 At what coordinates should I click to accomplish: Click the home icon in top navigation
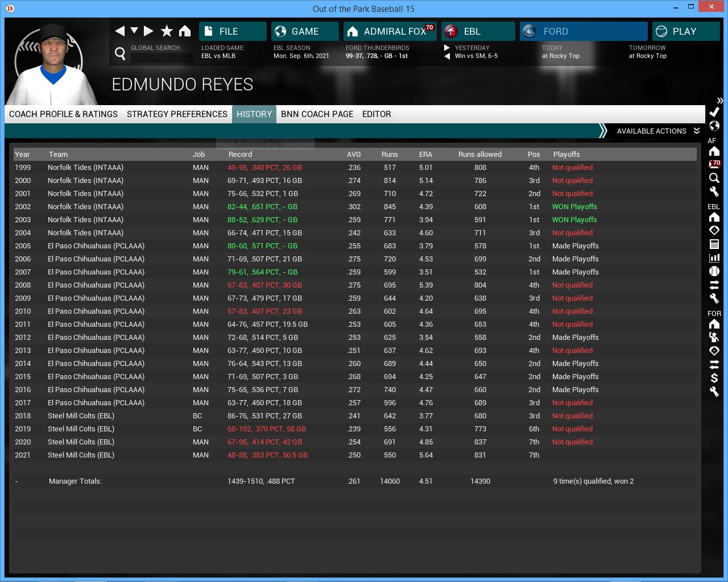point(185,31)
